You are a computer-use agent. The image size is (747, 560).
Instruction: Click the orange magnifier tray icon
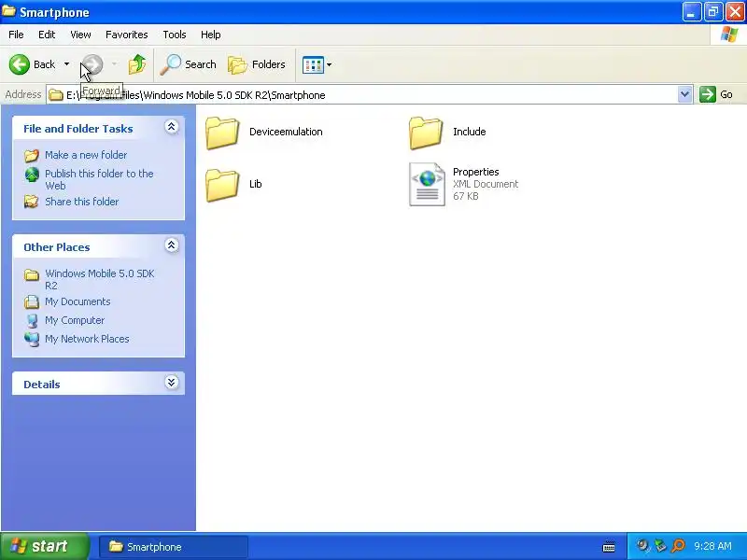pos(678,546)
